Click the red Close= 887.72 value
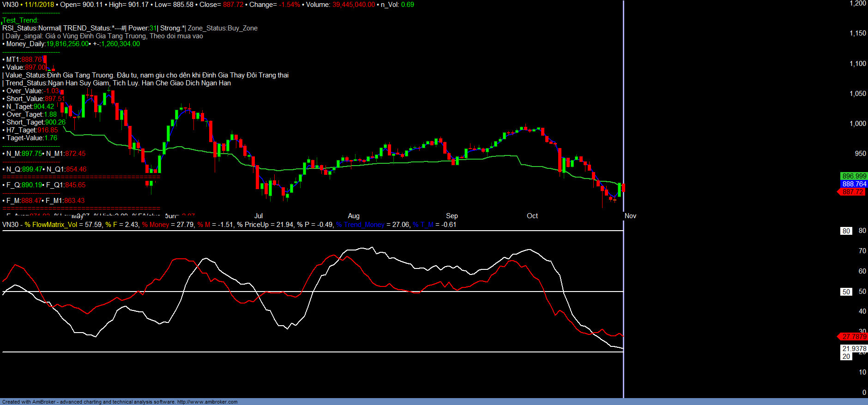The width and height of the screenshot is (868, 405). pos(233,5)
